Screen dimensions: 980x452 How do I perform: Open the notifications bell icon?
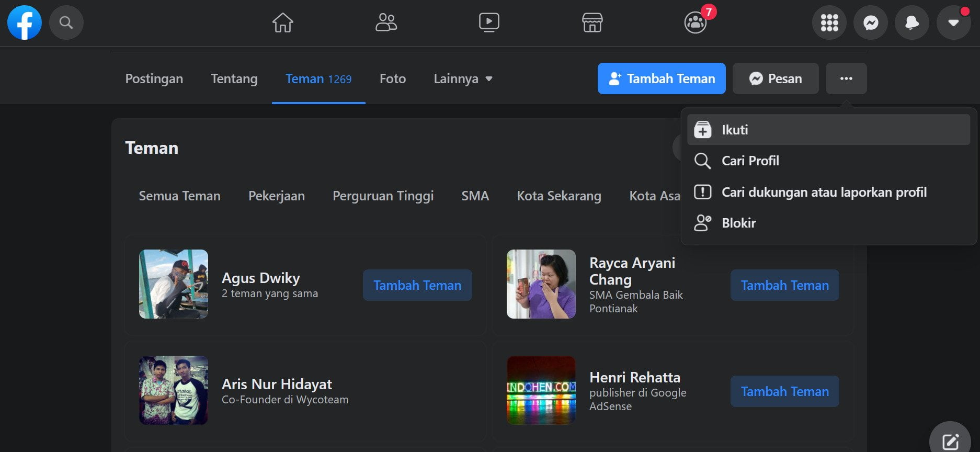point(912,22)
